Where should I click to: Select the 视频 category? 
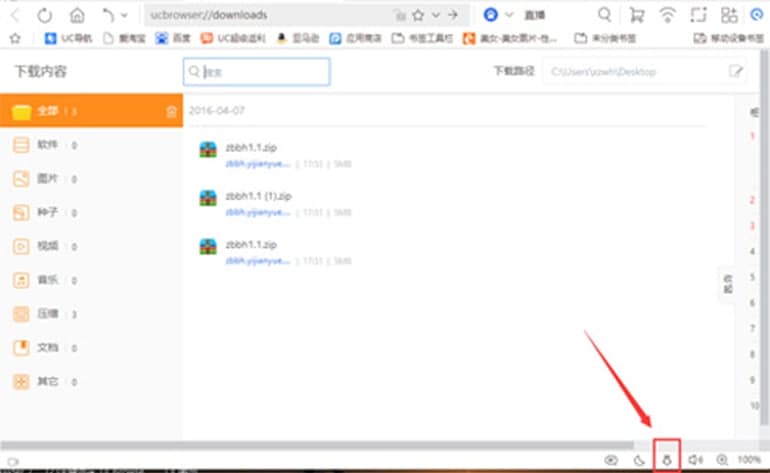(91, 246)
